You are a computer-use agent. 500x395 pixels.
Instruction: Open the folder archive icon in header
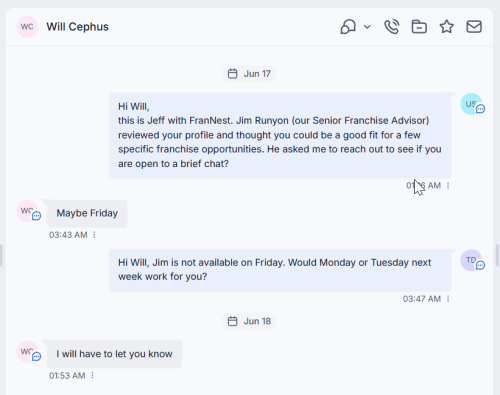419,27
